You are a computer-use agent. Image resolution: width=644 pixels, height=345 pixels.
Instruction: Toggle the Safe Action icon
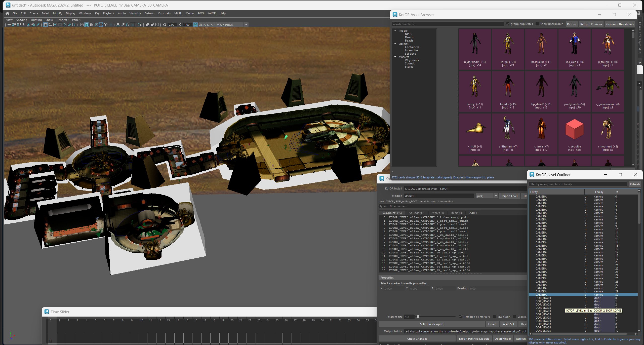[69, 25]
